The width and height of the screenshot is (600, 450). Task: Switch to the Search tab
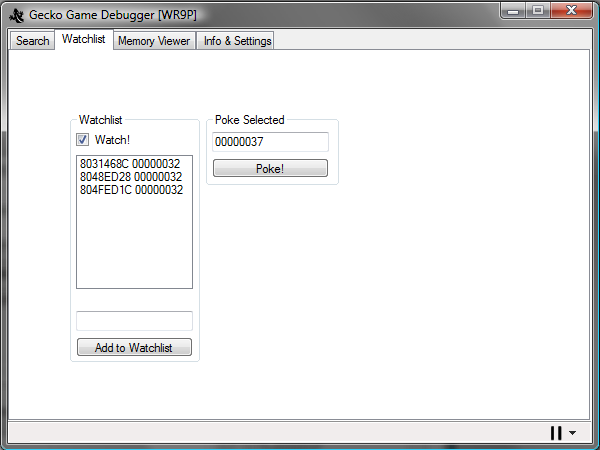click(x=32, y=41)
